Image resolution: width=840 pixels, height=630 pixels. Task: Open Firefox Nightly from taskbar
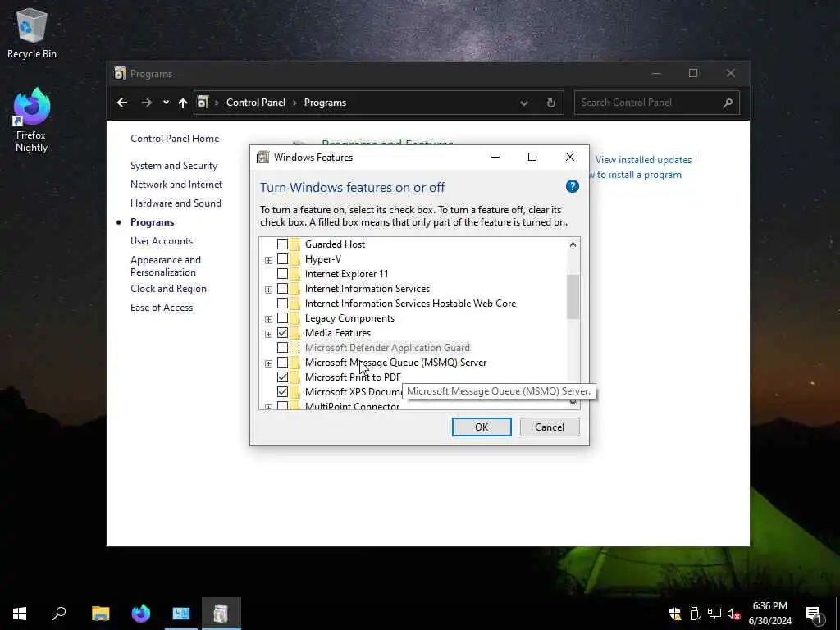click(x=141, y=614)
